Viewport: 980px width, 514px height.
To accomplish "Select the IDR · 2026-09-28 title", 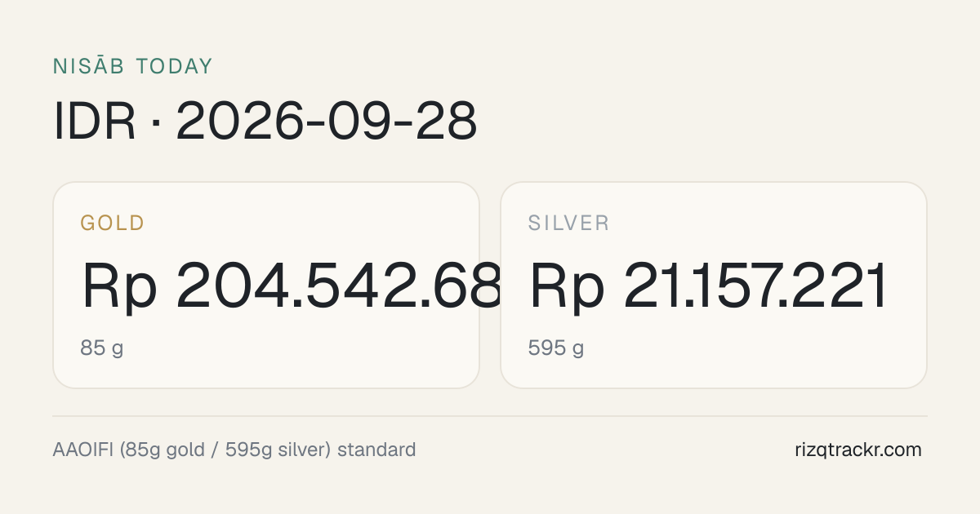I will pyautogui.click(x=265, y=122).
